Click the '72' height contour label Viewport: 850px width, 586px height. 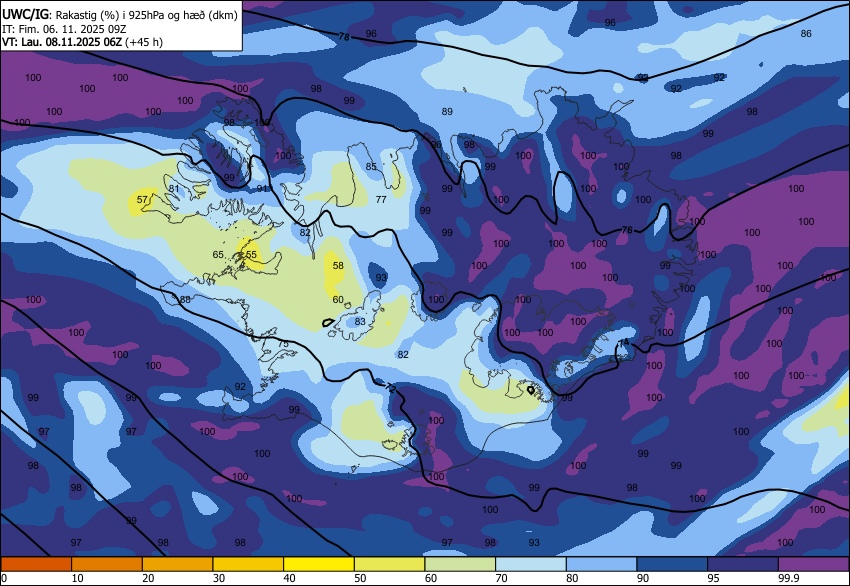[390, 388]
